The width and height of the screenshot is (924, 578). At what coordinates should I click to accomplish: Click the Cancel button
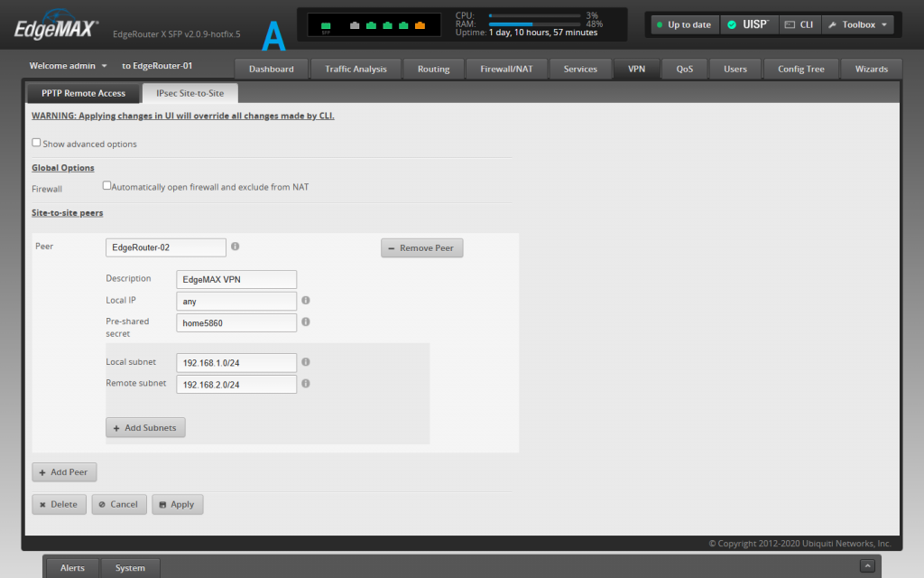click(119, 504)
